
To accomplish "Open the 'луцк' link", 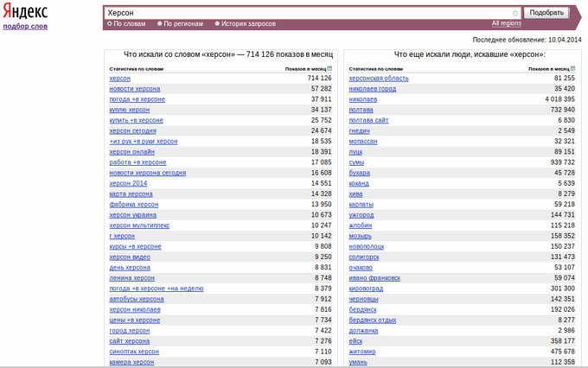I will tap(356, 152).
